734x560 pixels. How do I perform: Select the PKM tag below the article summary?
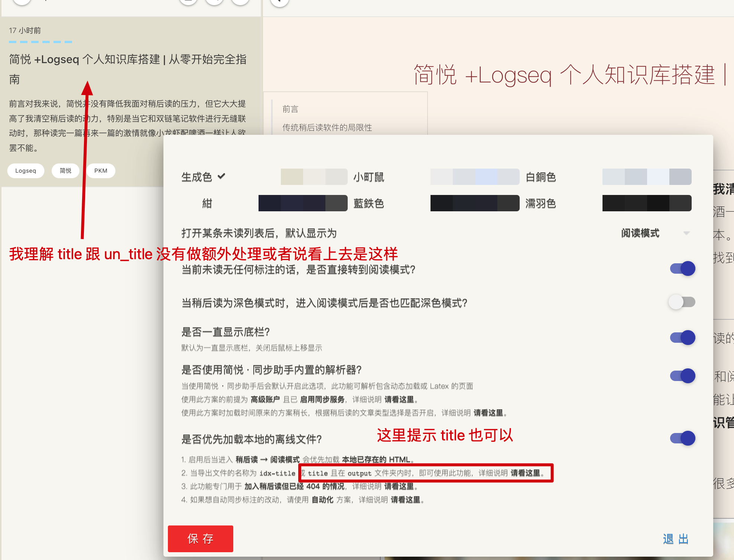pyautogui.click(x=101, y=170)
